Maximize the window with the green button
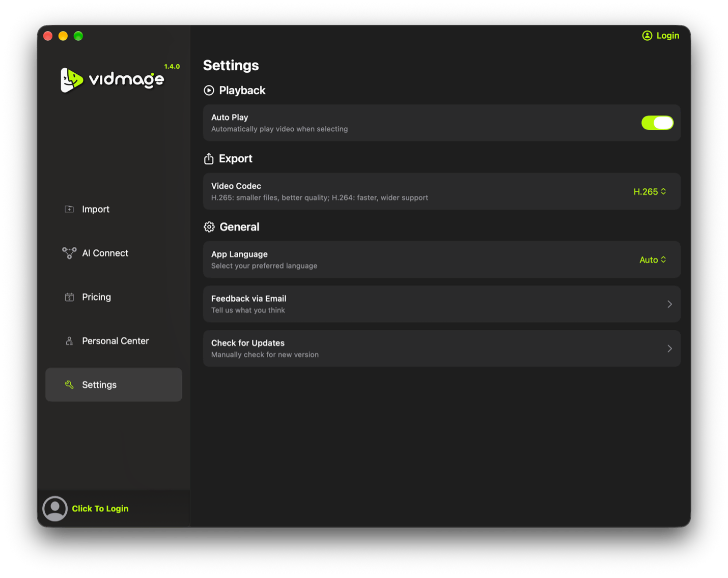This screenshot has width=728, height=578. (78, 36)
